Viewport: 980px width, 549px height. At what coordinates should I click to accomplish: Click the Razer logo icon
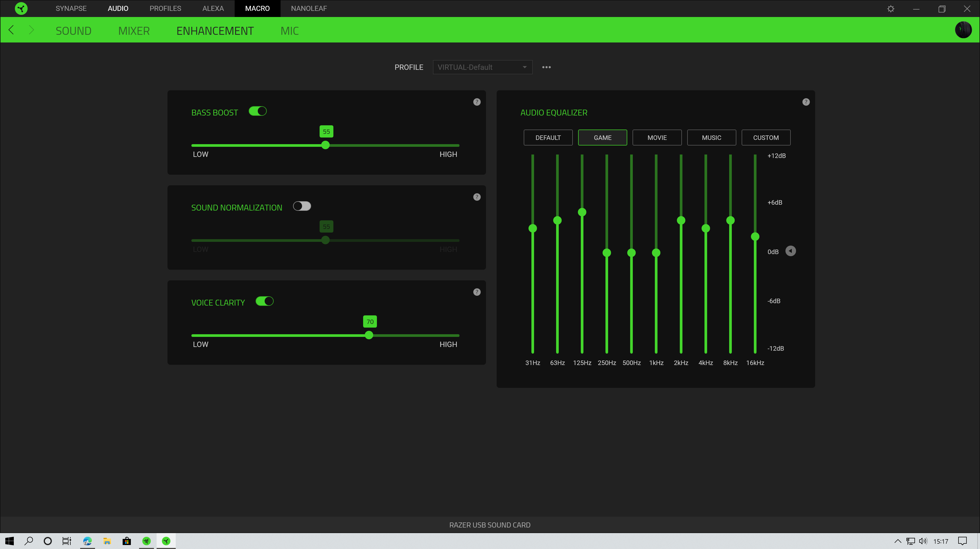(21, 8)
